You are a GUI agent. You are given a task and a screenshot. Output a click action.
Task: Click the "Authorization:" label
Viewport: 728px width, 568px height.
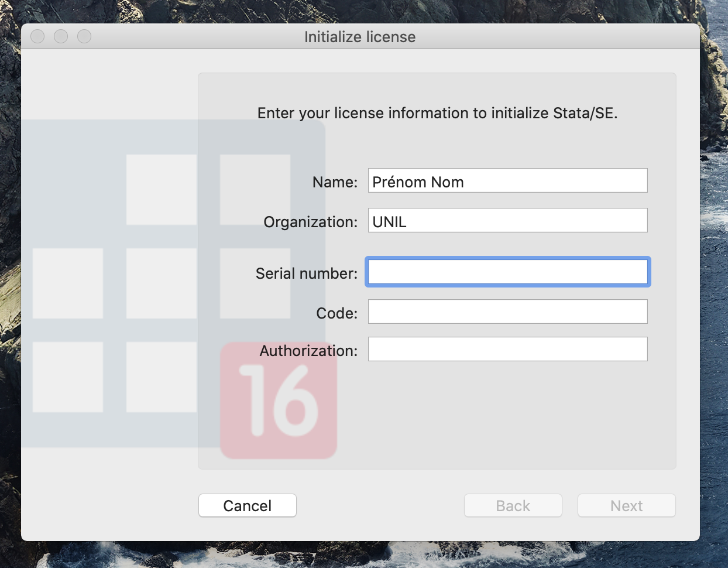308,351
